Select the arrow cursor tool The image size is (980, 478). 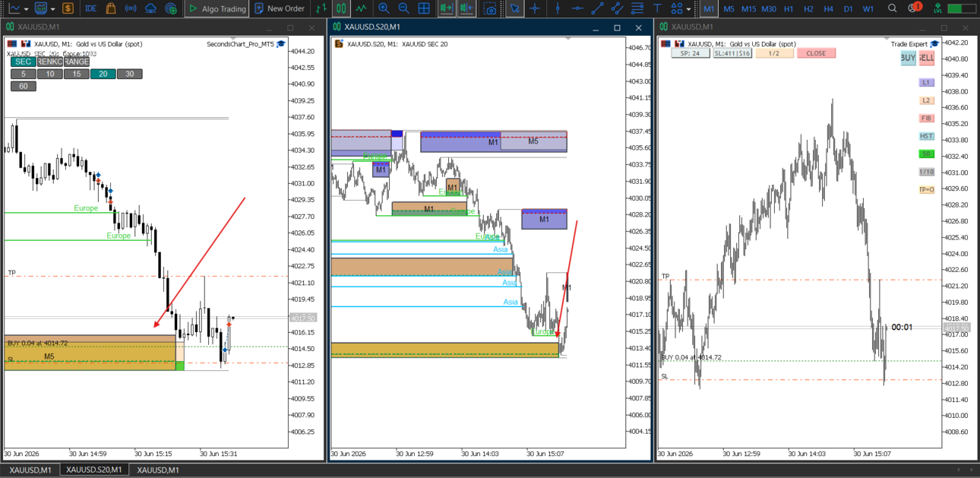pos(515,8)
